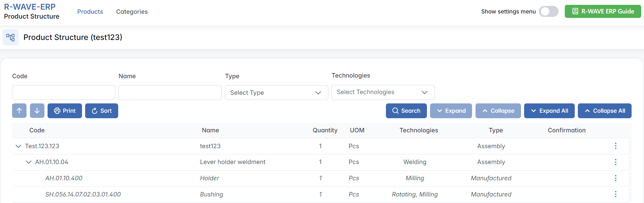644x203 pixels.
Task: Go to the Products menu
Action: pos(90,12)
